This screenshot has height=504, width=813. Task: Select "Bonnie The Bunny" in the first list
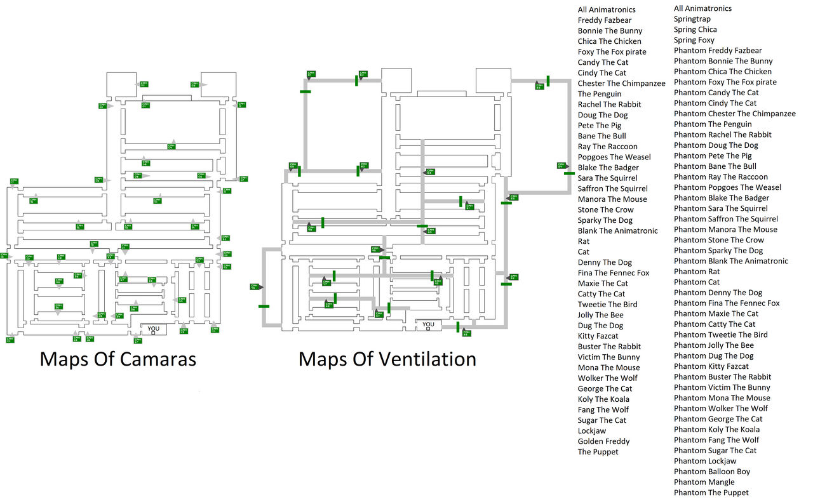(610, 30)
